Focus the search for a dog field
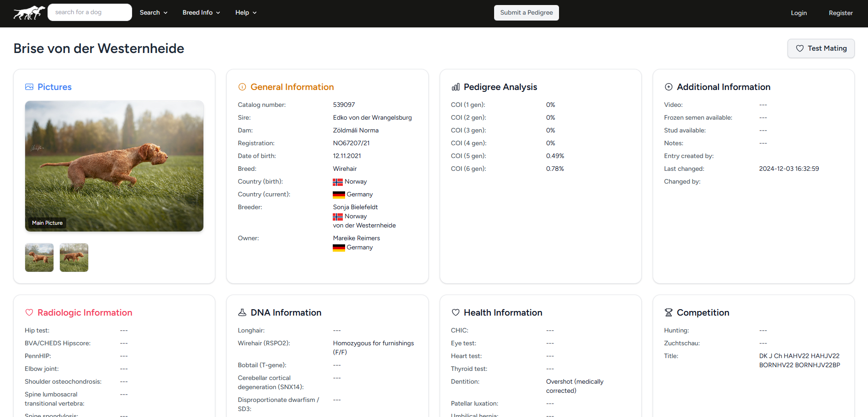 [90, 12]
